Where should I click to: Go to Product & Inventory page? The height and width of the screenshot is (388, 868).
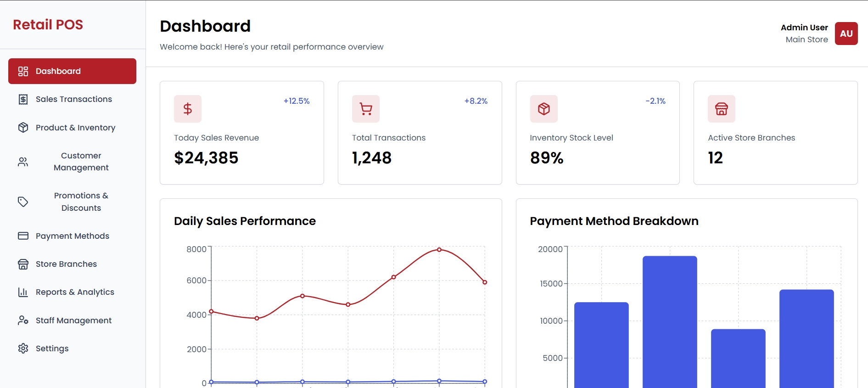75,128
